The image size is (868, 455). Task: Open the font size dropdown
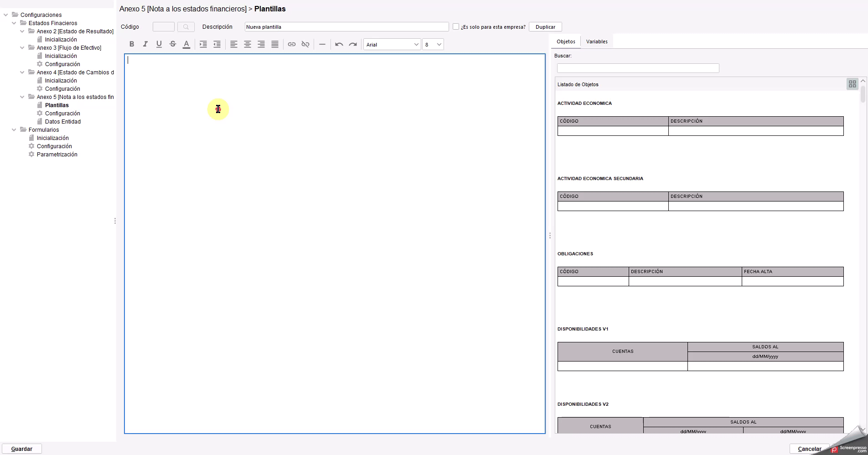pyautogui.click(x=433, y=44)
